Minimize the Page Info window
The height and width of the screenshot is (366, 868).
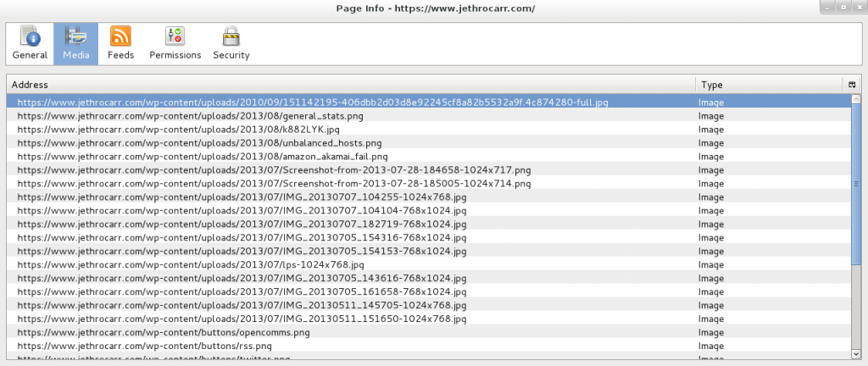coord(828,7)
